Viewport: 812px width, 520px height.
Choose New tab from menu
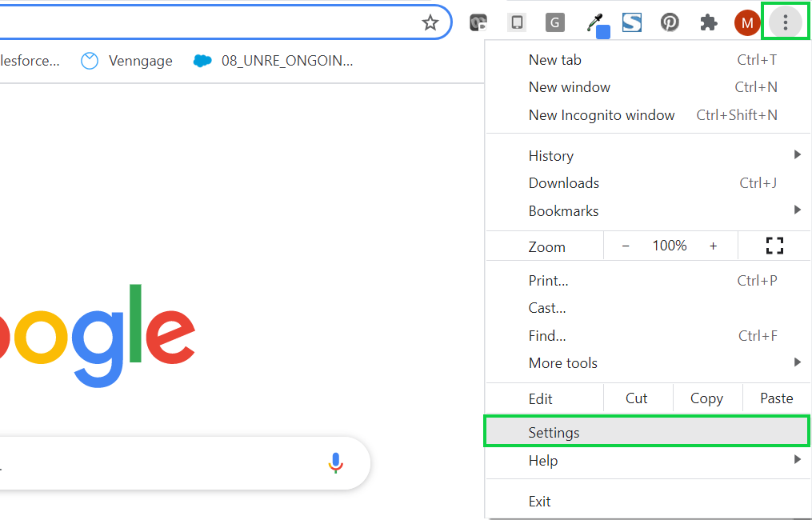click(647, 59)
